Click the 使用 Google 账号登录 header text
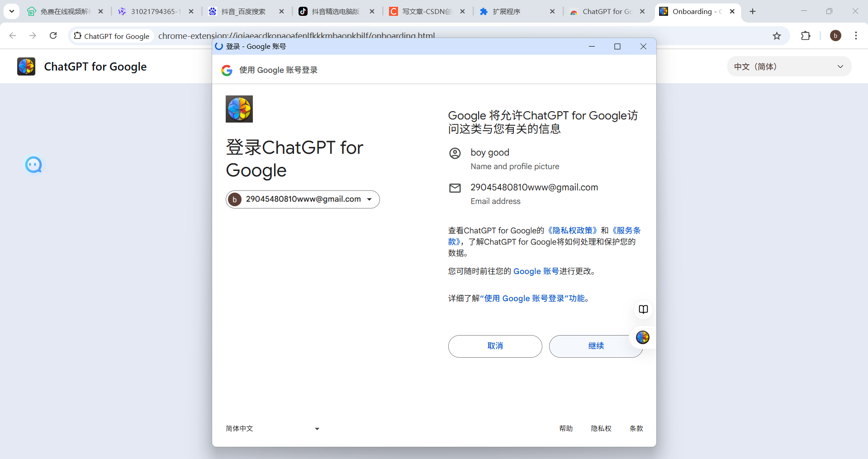 278,70
